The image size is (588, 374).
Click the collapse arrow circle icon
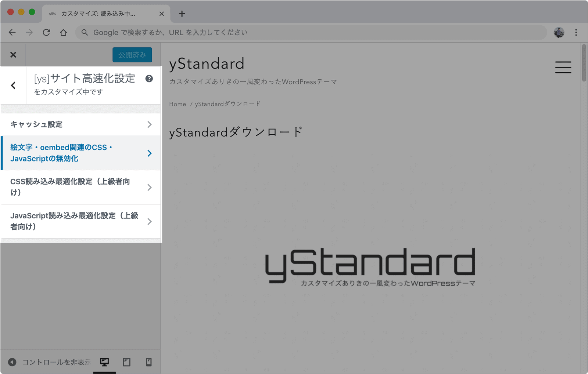[x=12, y=362]
